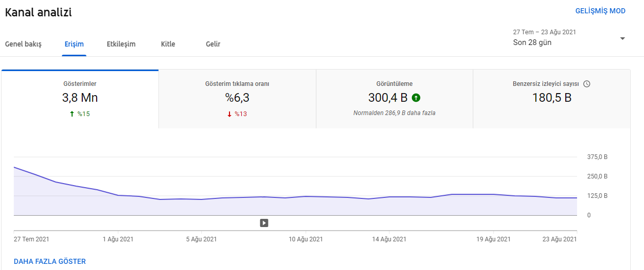The height and width of the screenshot is (270, 644).
Task: Switch to the Genel bakış tab
Action: [24, 44]
